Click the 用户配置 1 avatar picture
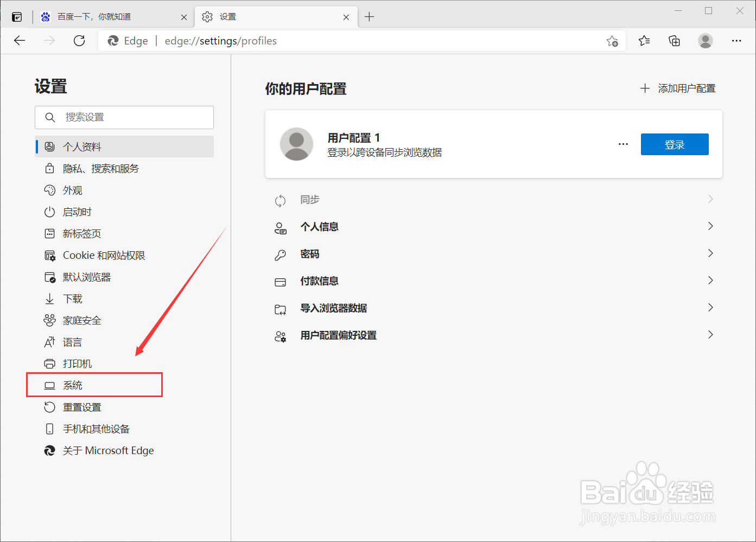Screen dimensions: 756x542 pyautogui.click(x=296, y=144)
